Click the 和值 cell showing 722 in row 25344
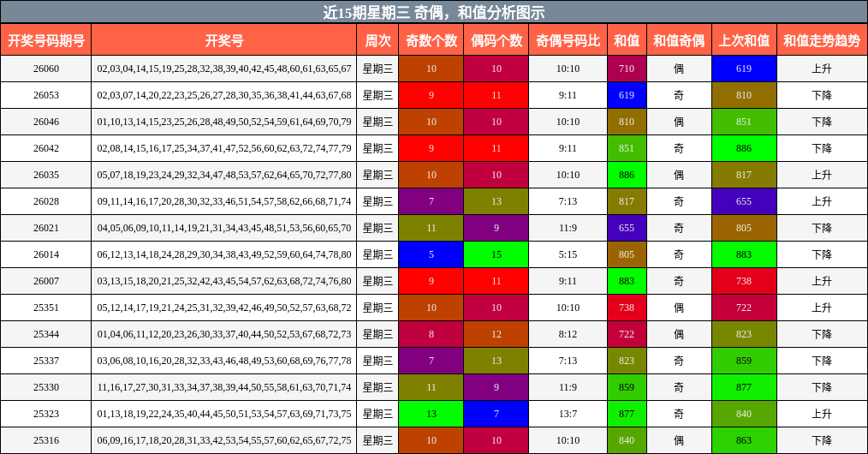 point(627,334)
